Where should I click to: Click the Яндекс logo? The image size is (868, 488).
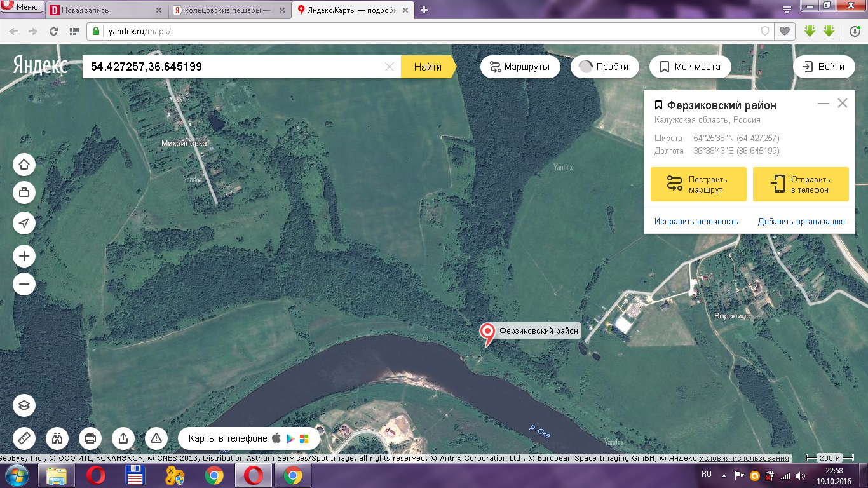click(41, 65)
